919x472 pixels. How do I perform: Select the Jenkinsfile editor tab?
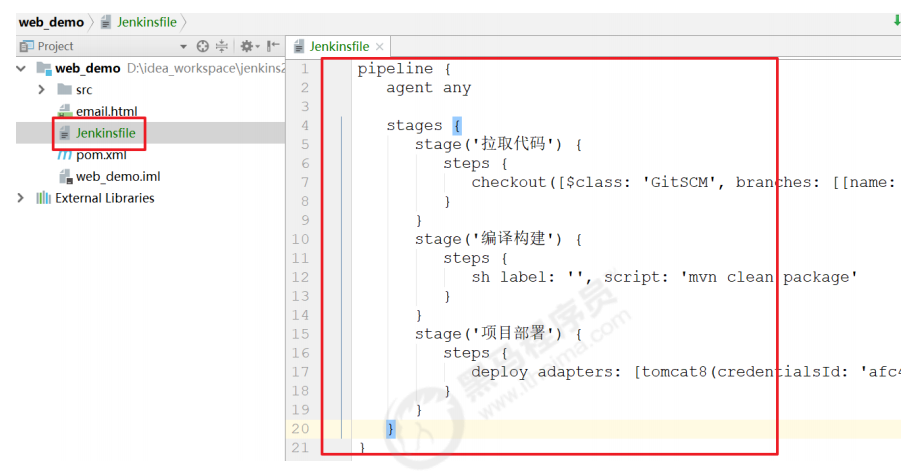click(x=339, y=46)
